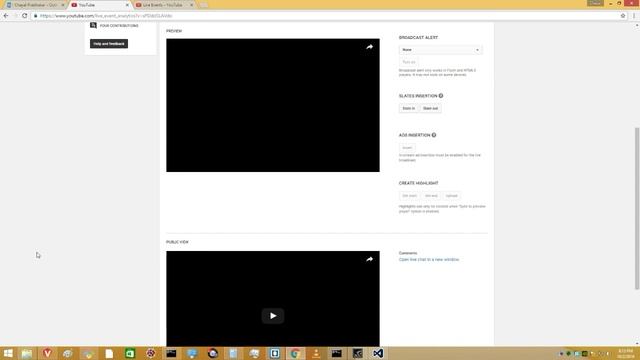Open the VLC cone icon in the taskbar
Image resolution: width=640 pixels, height=360 pixels.
point(316,353)
